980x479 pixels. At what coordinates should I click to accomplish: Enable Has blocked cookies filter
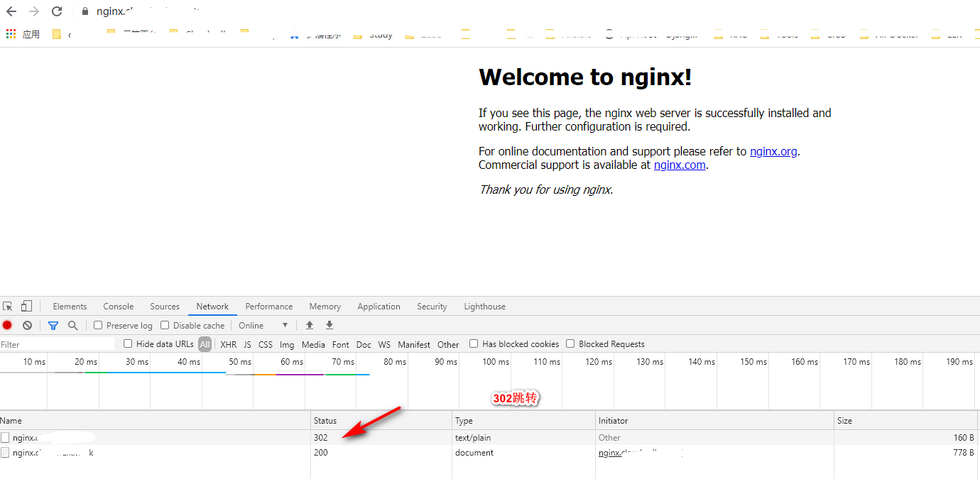[x=474, y=343]
